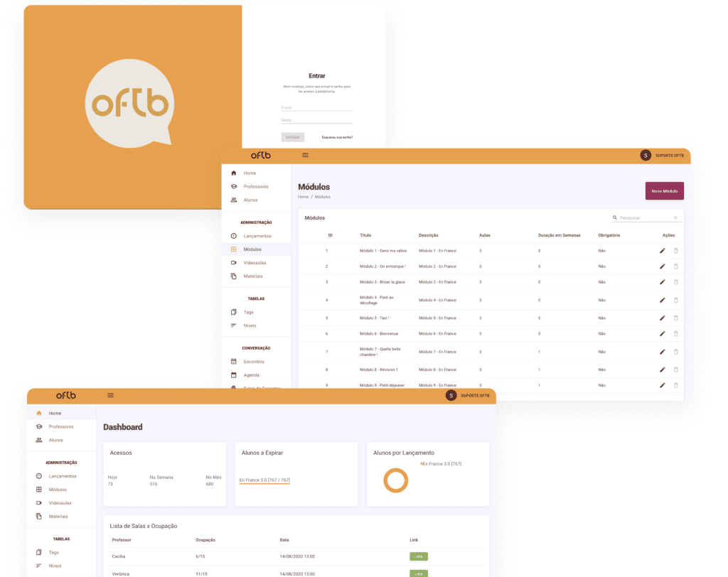Viewport: 728px width, 577px height.
Task: Click the En France 3.0 progress bar in Alunos a Expirar
Action: 264,482
